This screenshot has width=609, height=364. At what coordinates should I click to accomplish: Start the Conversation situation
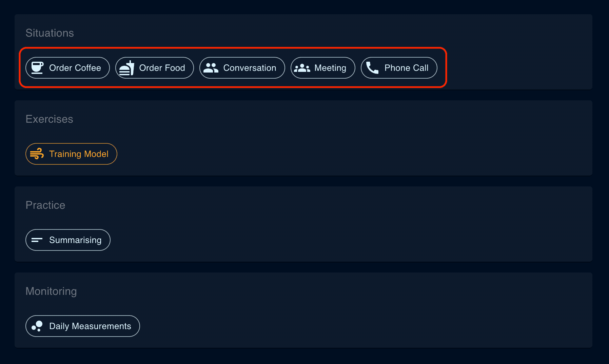(242, 68)
